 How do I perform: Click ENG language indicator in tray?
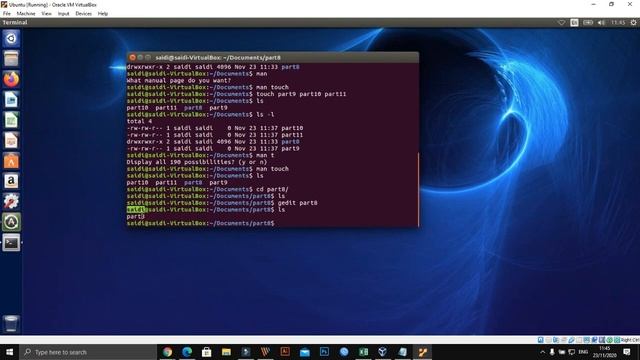click(583, 352)
